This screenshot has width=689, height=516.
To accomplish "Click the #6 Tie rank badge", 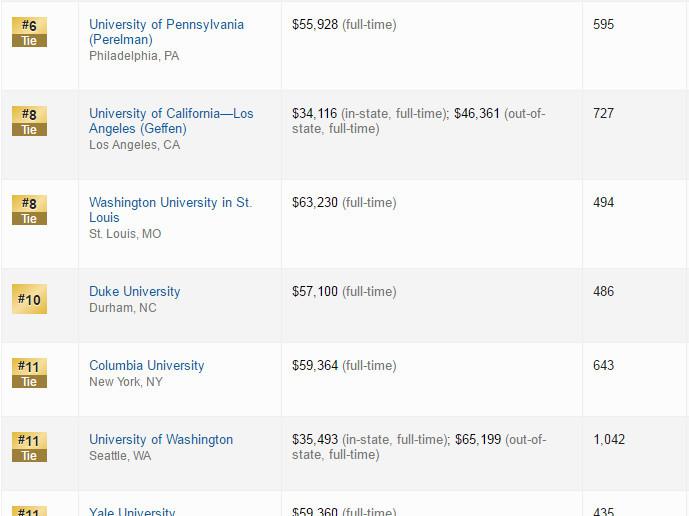I will click(29, 32).
